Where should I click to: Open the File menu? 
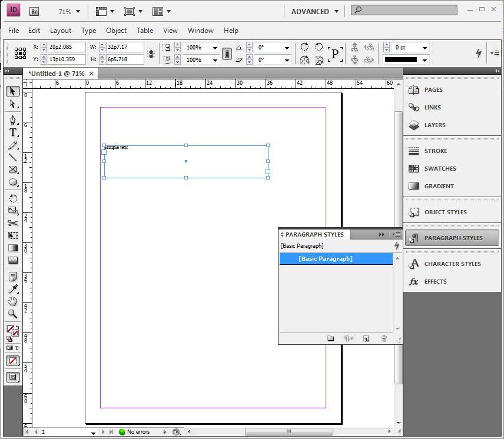[14, 31]
